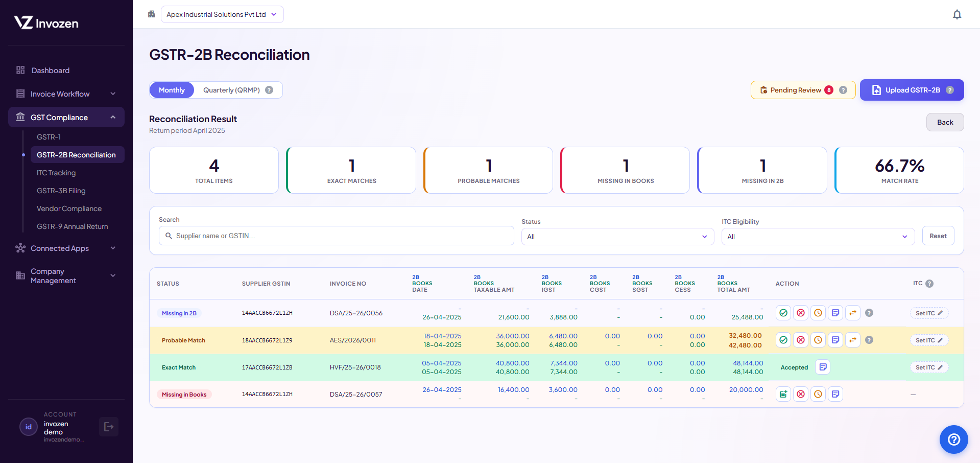The height and width of the screenshot is (463, 980).
Task: Set ITC for Probable Match row
Action: pos(929,340)
